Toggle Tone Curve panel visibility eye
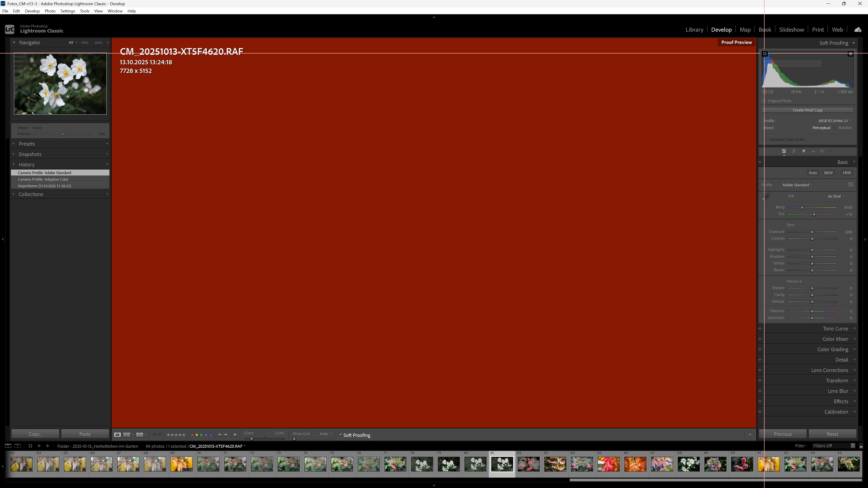Screen dimensions: 868x488 tap(760, 329)
